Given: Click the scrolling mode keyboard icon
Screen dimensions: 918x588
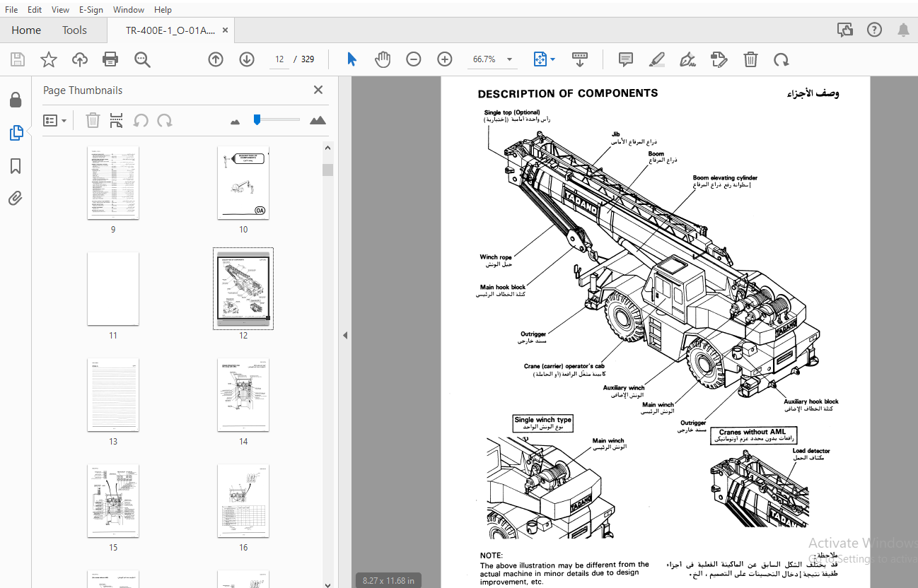Looking at the screenshot, I should [580, 59].
